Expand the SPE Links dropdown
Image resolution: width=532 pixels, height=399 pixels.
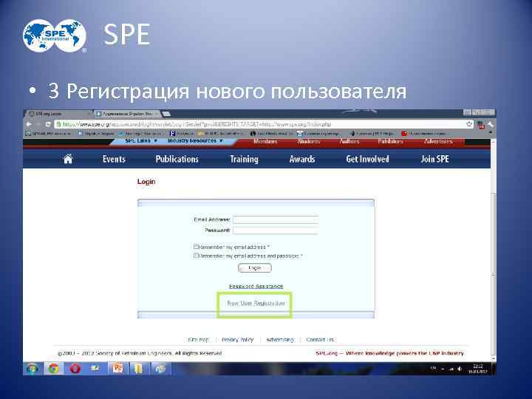pyautogui.click(x=141, y=140)
